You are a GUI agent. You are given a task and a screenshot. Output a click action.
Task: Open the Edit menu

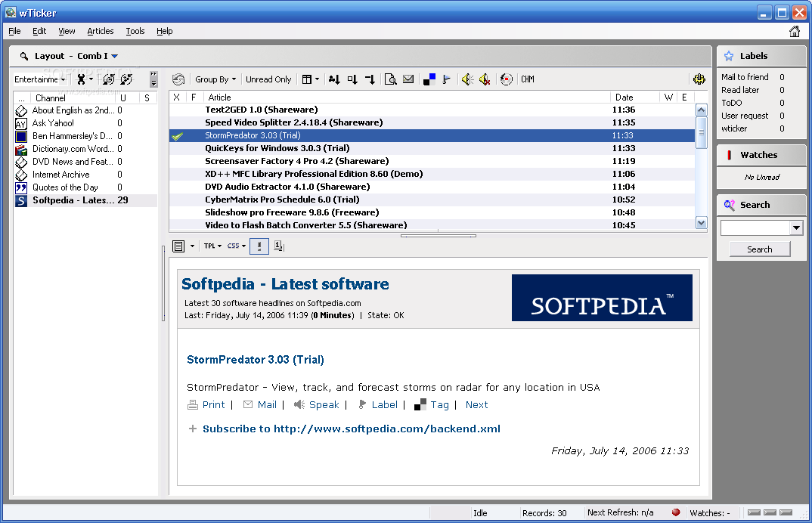click(39, 31)
